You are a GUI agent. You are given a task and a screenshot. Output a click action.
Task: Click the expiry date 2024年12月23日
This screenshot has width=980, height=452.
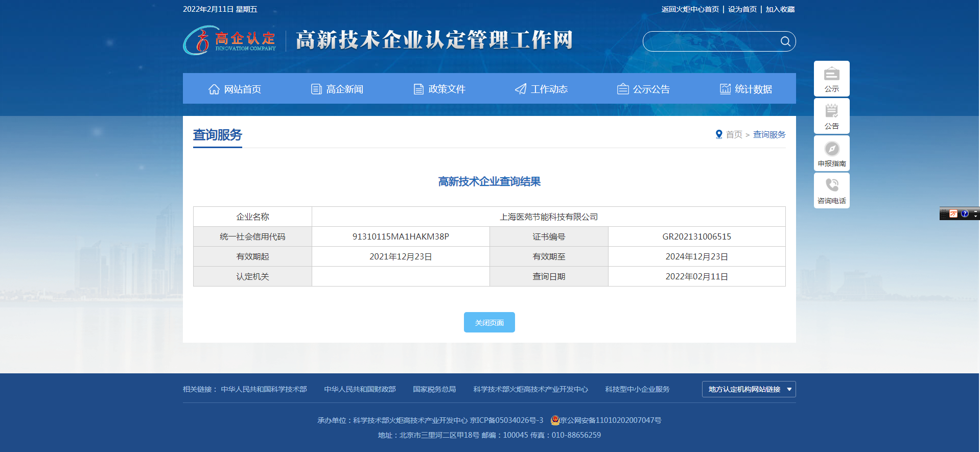(697, 256)
